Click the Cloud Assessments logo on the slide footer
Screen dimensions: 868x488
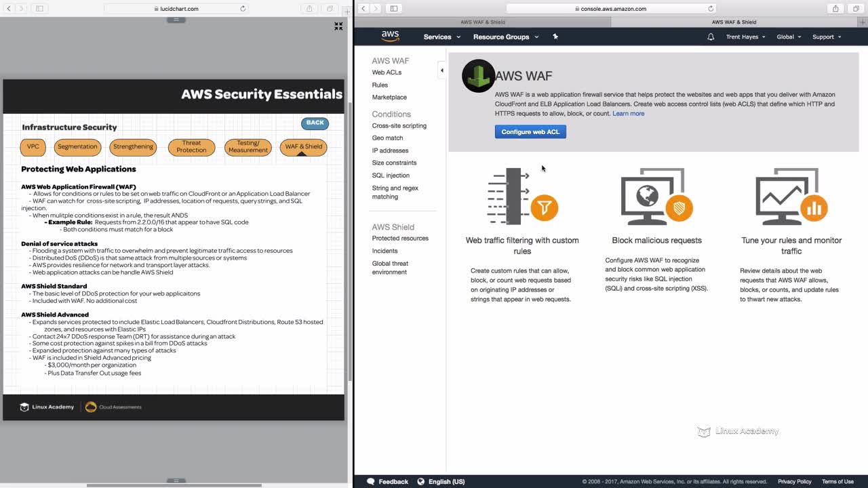click(x=113, y=407)
